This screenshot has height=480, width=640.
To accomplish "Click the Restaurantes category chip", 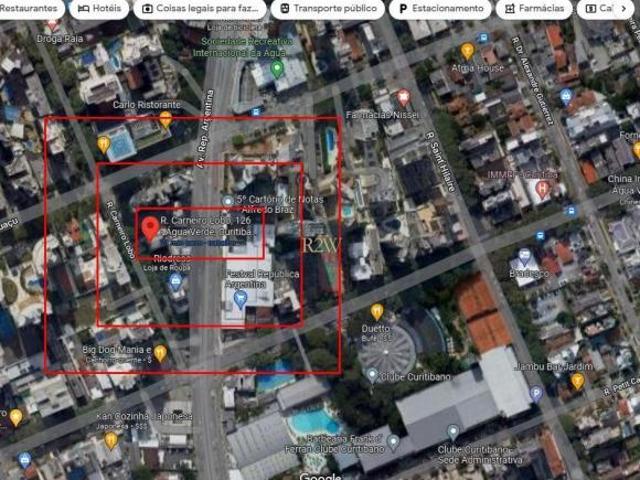I will click(30, 8).
